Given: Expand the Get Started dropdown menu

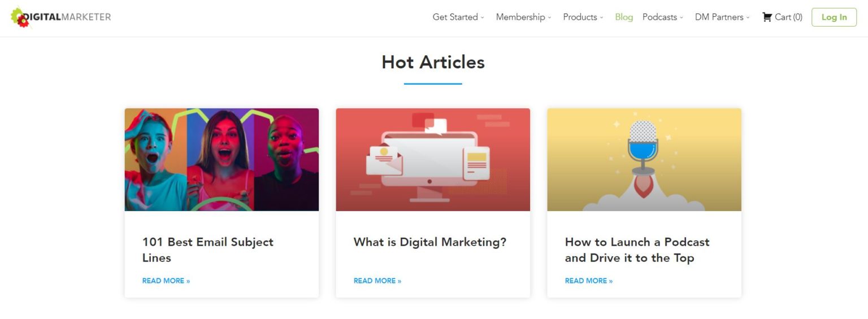Looking at the screenshot, I should pos(458,17).
